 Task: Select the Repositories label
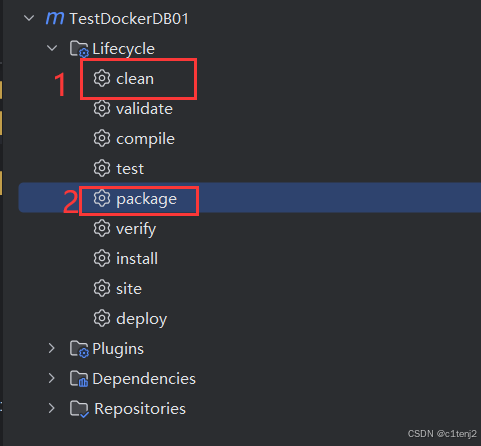[140, 409]
